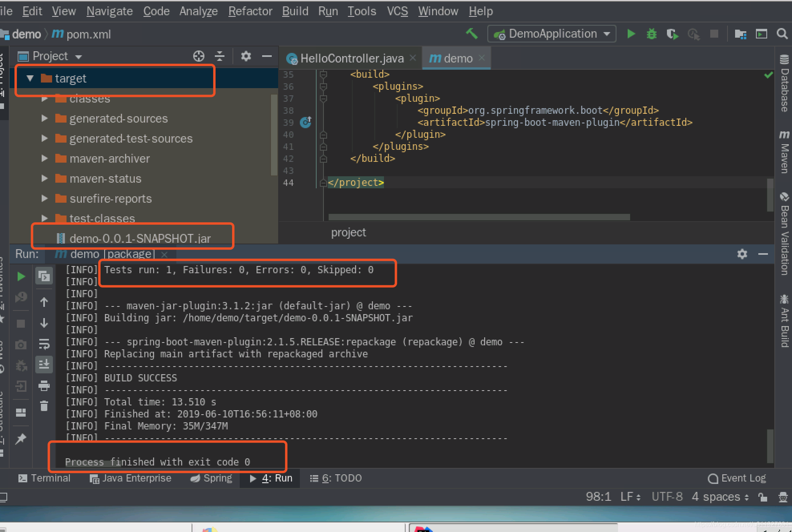Click the project breadcrumb below editor
Screen dimensions: 792x532
[x=348, y=232]
